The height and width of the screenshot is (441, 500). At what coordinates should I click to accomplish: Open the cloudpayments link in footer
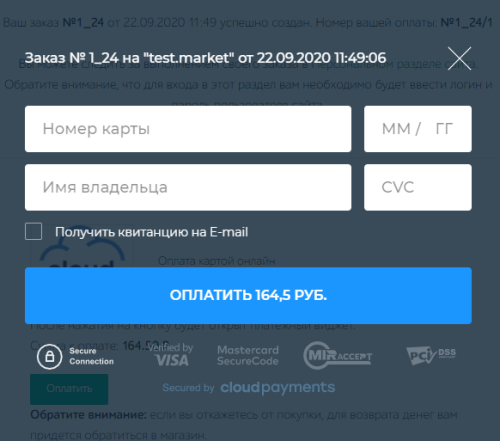click(x=277, y=388)
